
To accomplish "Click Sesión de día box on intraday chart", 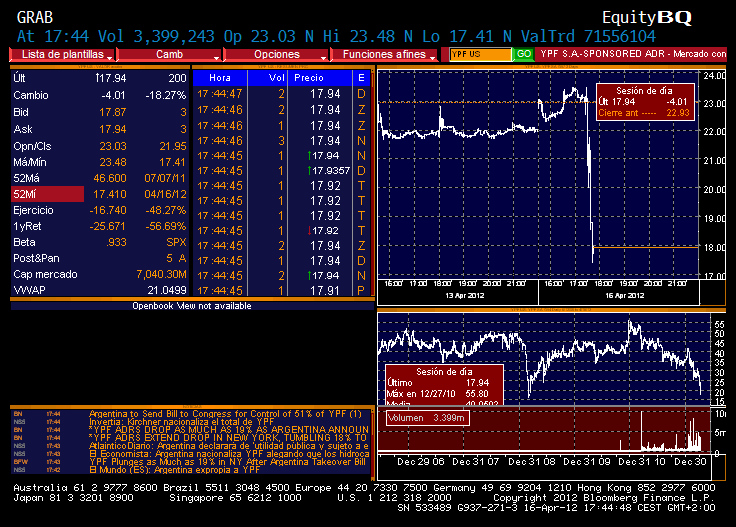I will (644, 102).
